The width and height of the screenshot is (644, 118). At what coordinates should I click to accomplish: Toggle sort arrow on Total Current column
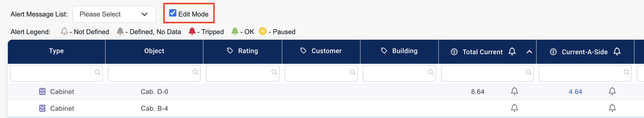point(529,52)
